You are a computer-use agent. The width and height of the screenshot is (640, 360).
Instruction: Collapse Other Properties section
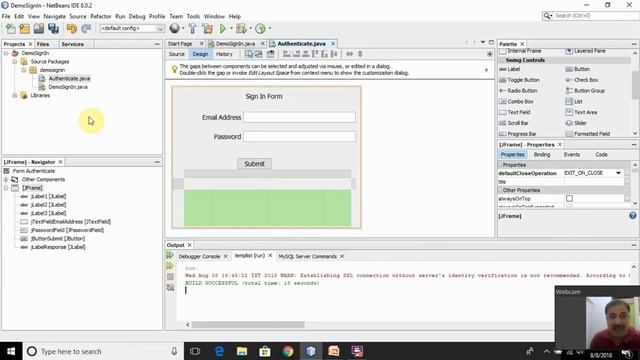tap(500, 190)
